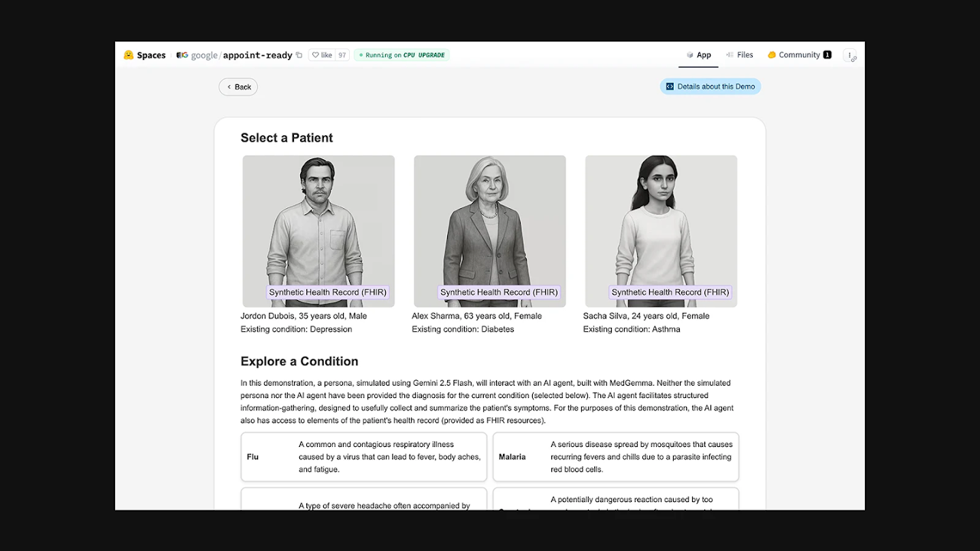Select patient Sacha Silva portrait
The image size is (980, 551).
click(x=661, y=218)
